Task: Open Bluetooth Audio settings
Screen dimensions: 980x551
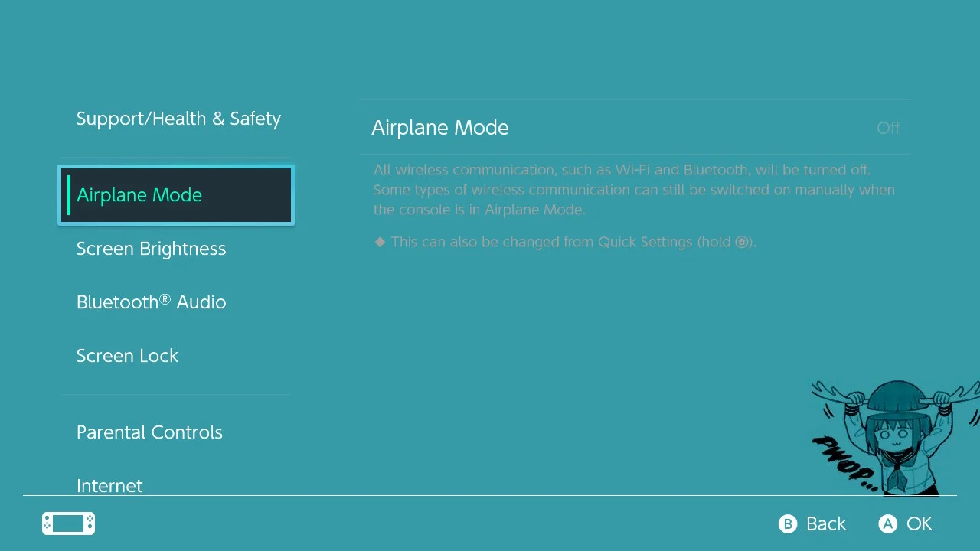Action: tap(151, 302)
